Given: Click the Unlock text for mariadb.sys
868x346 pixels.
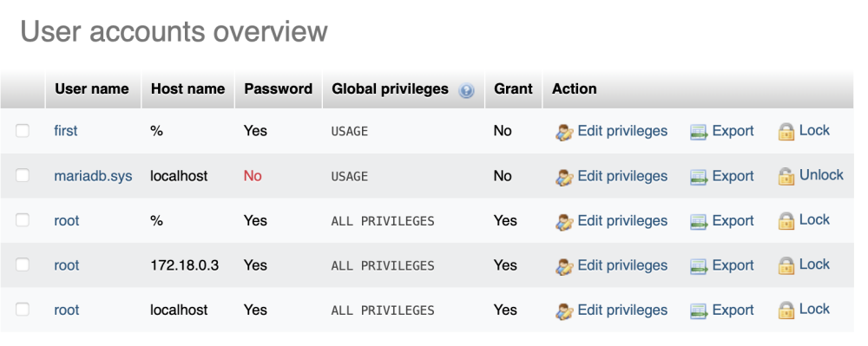Looking at the screenshot, I should pyautogui.click(x=821, y=175).
